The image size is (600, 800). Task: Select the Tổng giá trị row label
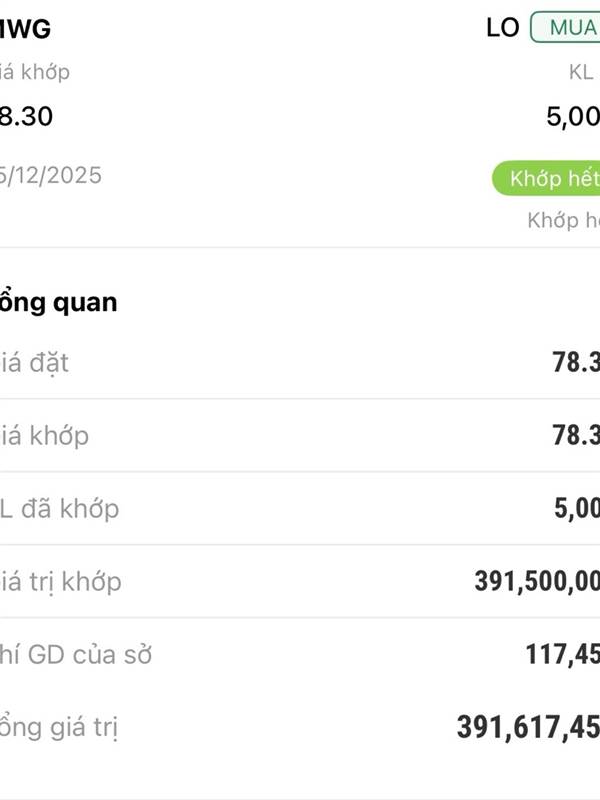(x=59, y=727)
